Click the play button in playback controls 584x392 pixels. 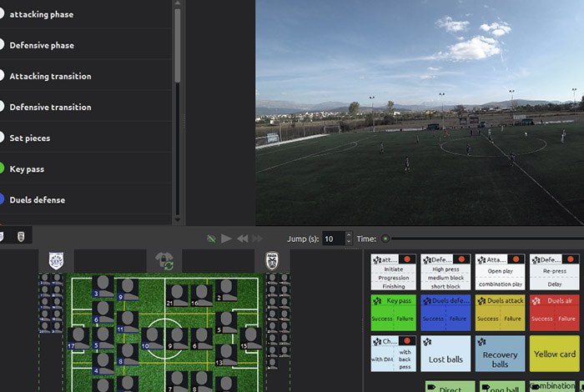coord(226,239)
